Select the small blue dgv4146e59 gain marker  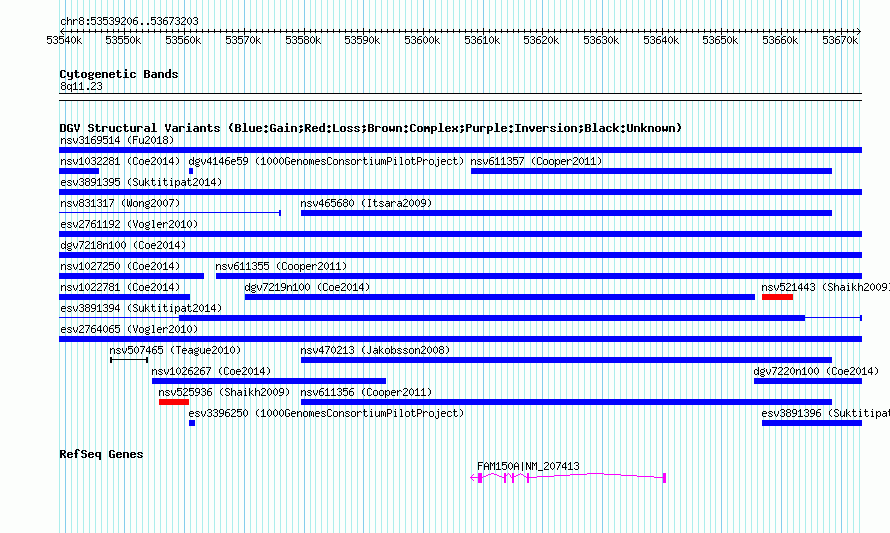pyautogui.click(x=191, y=171)
